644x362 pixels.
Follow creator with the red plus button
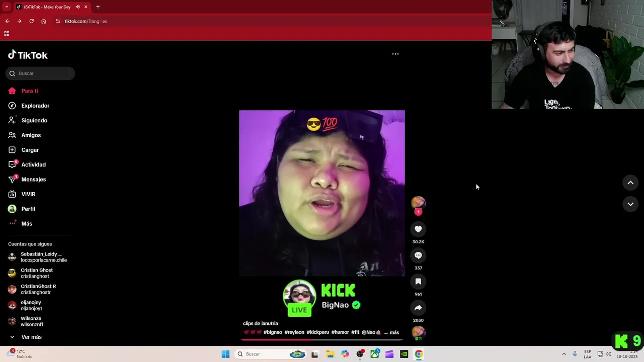[x=418, y=212]
